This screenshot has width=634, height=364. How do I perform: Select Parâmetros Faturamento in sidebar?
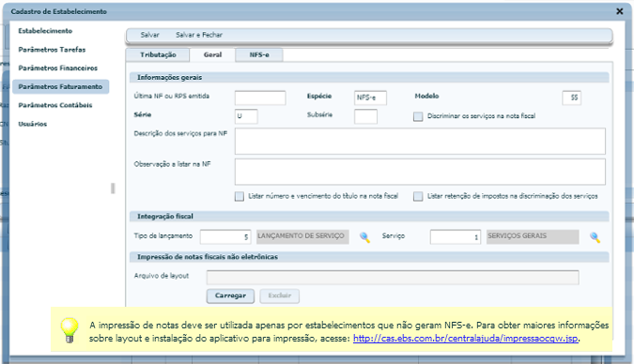coord(60,86)
